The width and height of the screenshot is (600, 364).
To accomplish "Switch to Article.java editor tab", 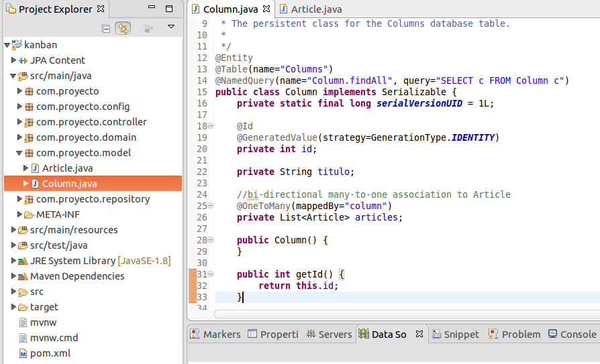I will coord(317,9).
